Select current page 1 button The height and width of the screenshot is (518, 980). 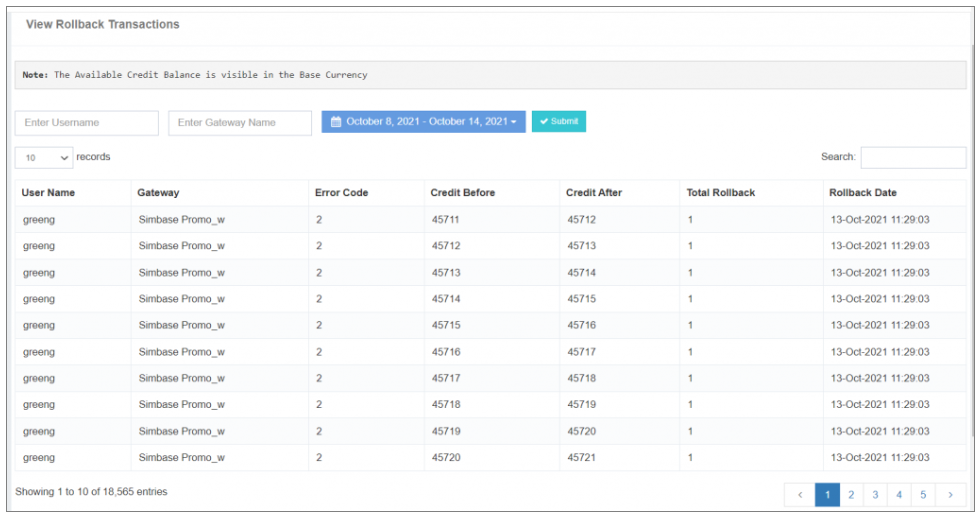tap(827, 494)
